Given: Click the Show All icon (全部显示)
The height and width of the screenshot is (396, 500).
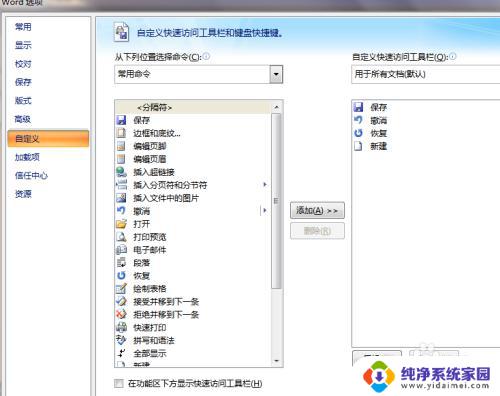Looking at the screenshot, I should pyautogui.click(x=121, y=353).
